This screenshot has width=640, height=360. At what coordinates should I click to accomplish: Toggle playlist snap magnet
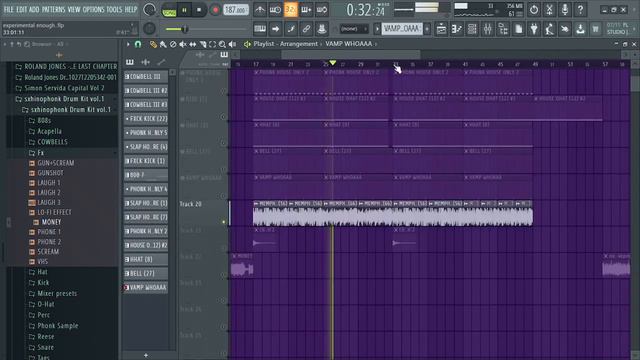coord(138,44)
